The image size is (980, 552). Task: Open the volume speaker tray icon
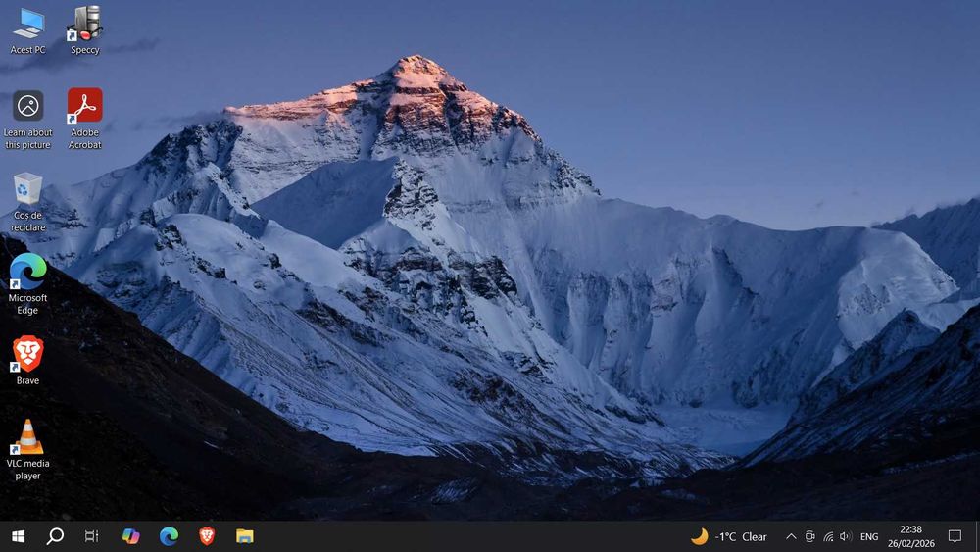846,536
